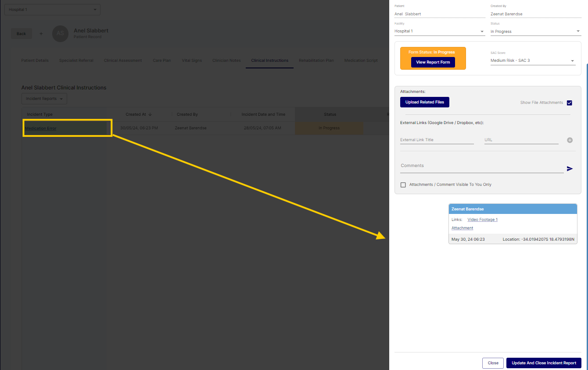Click the Created At sort arrow
Screen dimensions: 588x370
(x=150, y=114)
